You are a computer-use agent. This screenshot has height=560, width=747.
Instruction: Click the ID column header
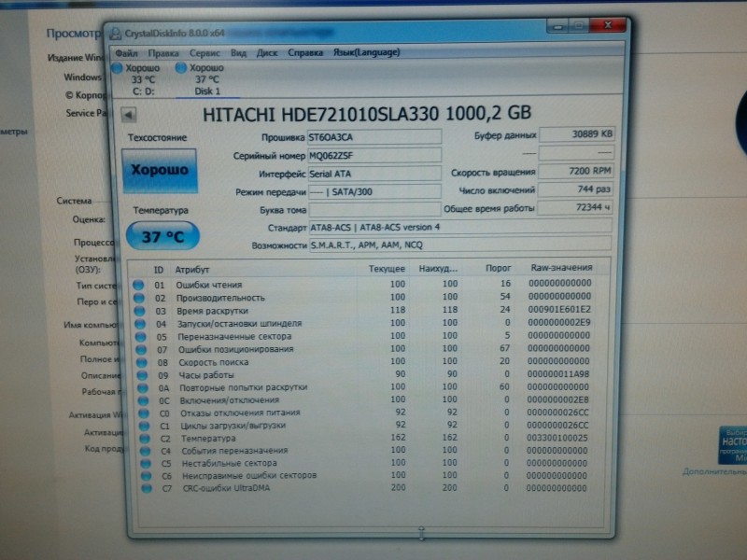(x=159, y=270)
